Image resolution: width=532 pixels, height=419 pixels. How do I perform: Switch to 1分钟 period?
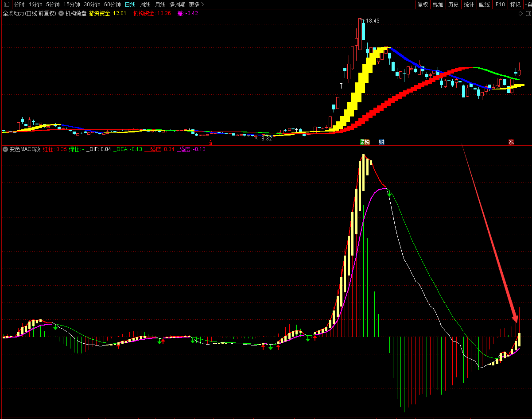(35, 4)
